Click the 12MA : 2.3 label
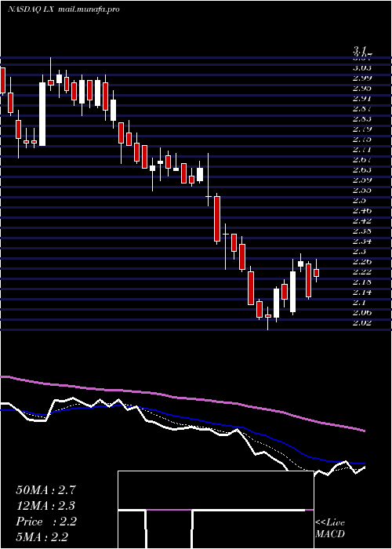 coord(45,506)
